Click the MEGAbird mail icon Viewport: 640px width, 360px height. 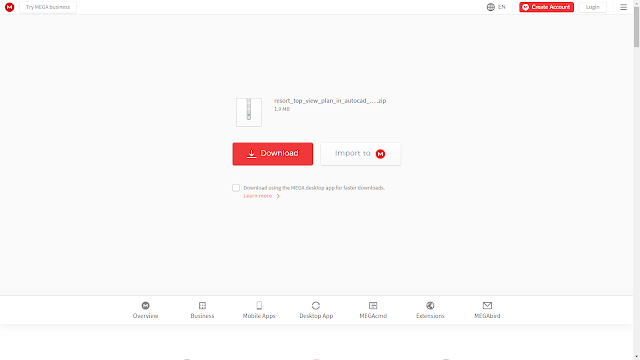tap(487, 305)
